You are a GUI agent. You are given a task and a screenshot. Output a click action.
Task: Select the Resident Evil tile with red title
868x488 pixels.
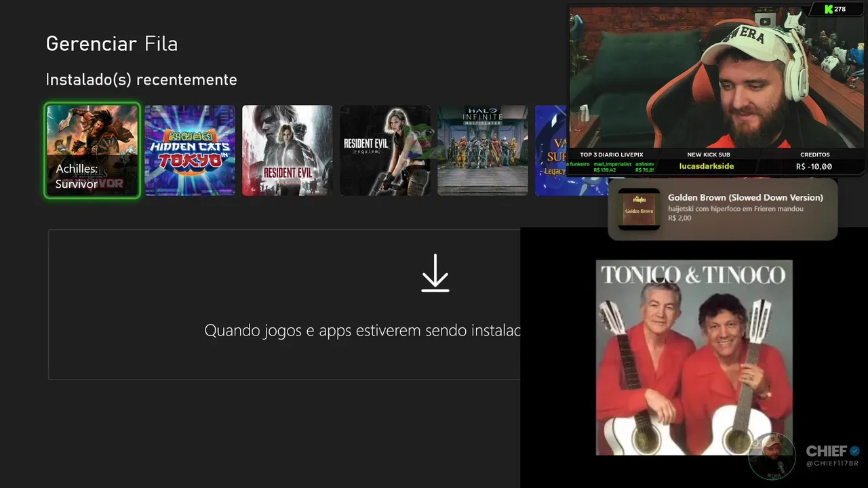288,150
